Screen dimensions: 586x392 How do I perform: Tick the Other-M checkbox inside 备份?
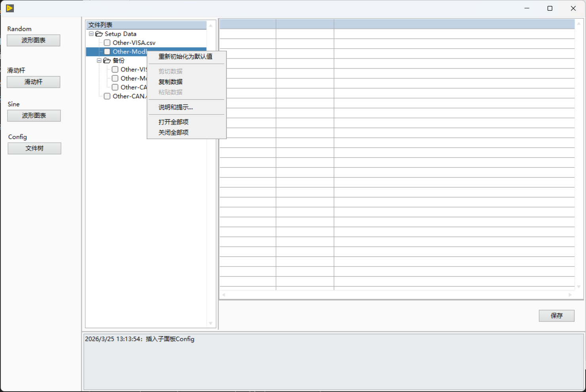tap(115, 78)
